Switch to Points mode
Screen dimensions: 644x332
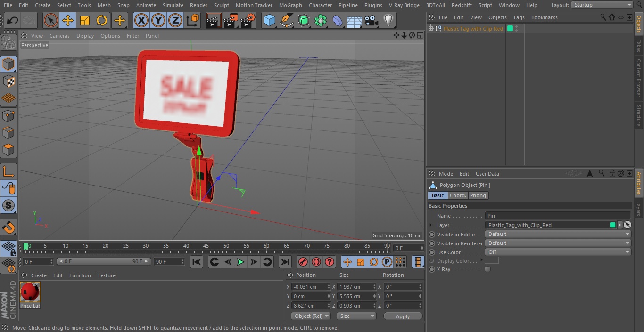[8, 115]
